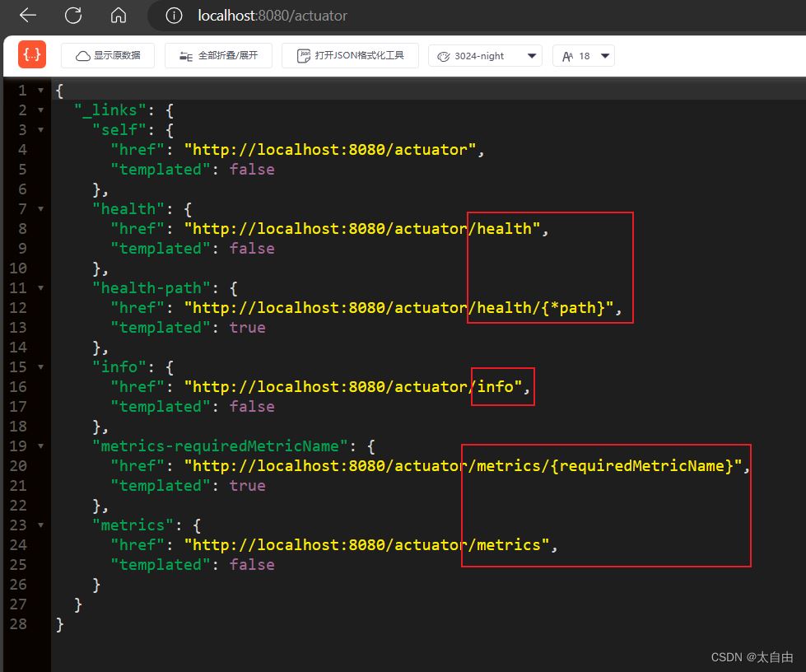The height and width of the screenshot is (672, 806).
Task: Open the JSON formatter tool (打开JSON格式化工具)
Action: tap(350, 56)
